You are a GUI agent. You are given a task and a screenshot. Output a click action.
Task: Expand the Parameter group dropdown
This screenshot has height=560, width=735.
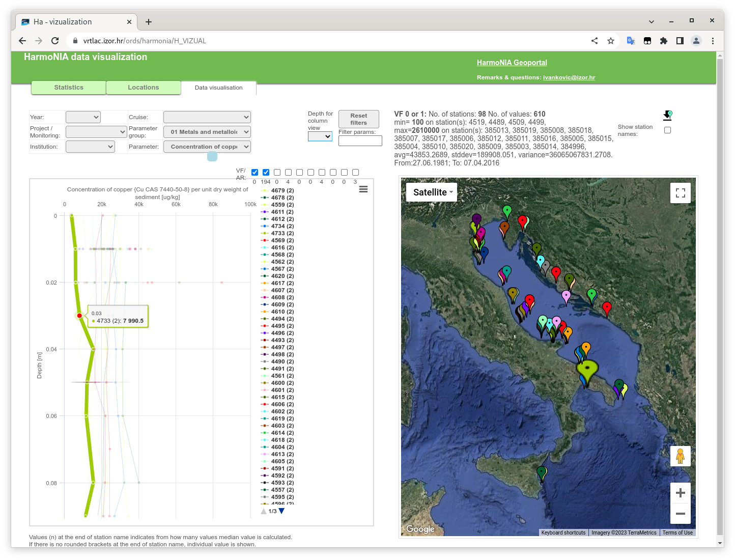pyautogui.click(x=207, y=132)
